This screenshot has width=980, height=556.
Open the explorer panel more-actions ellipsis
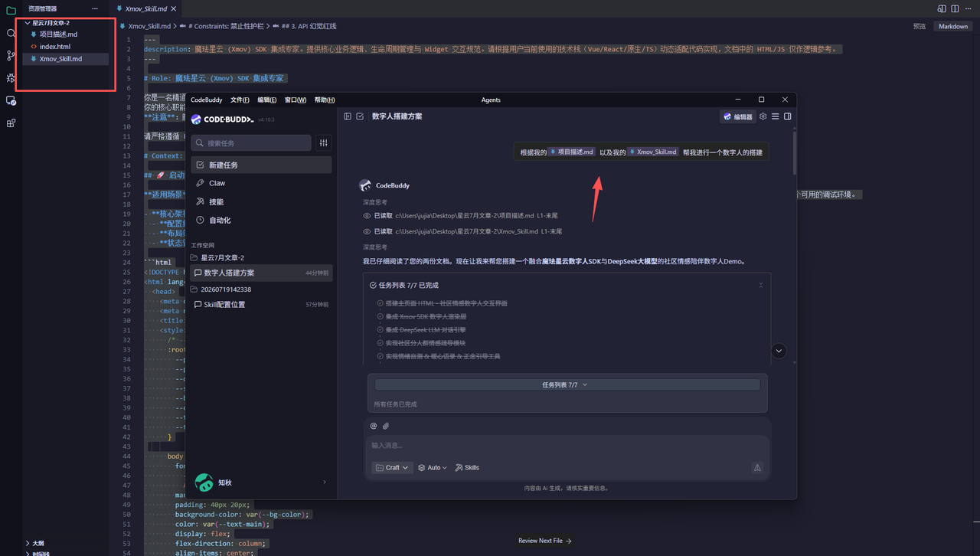(95, 8)
